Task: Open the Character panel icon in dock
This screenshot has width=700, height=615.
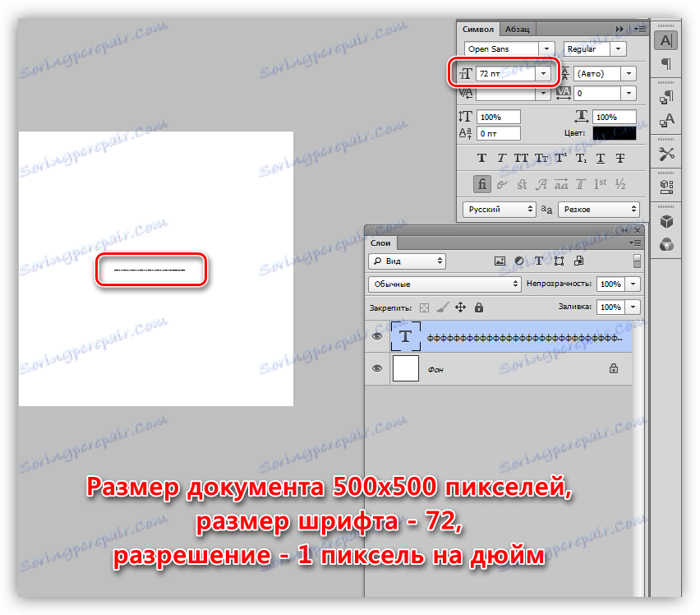Action: coord(666,40)
